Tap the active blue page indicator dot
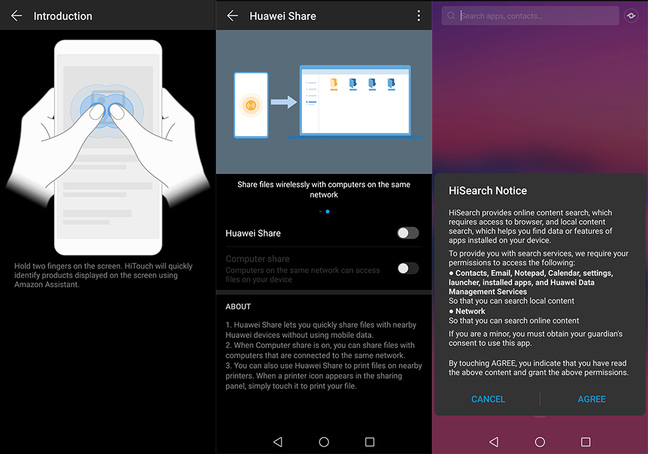648x454 pixels. pos(328,212)
